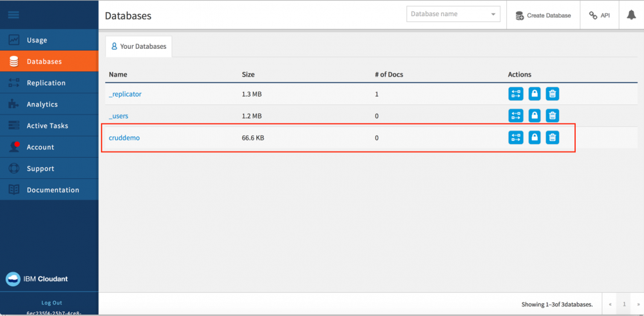Screen dimensions: 644x316
Task: Click the # of Docs header
Action: (389, 75)
